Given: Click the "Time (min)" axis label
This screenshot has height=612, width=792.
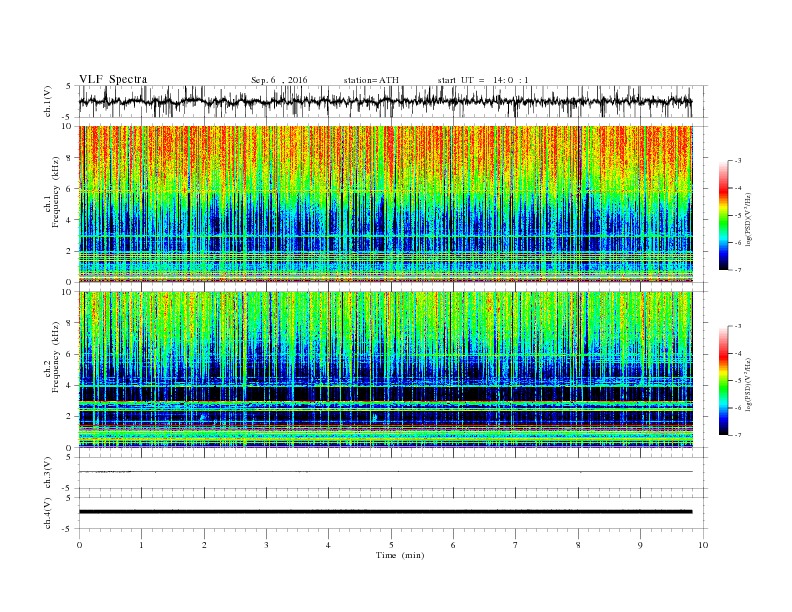Looking at the screenshot, I should coord(400,555).
